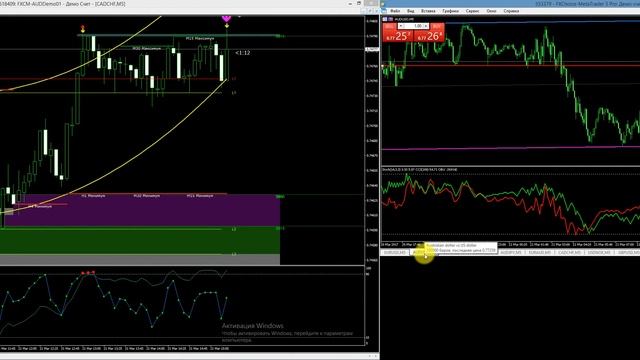Open the Окно menu
The height and width of the screenshot is (360, 640).
[491, 11]
